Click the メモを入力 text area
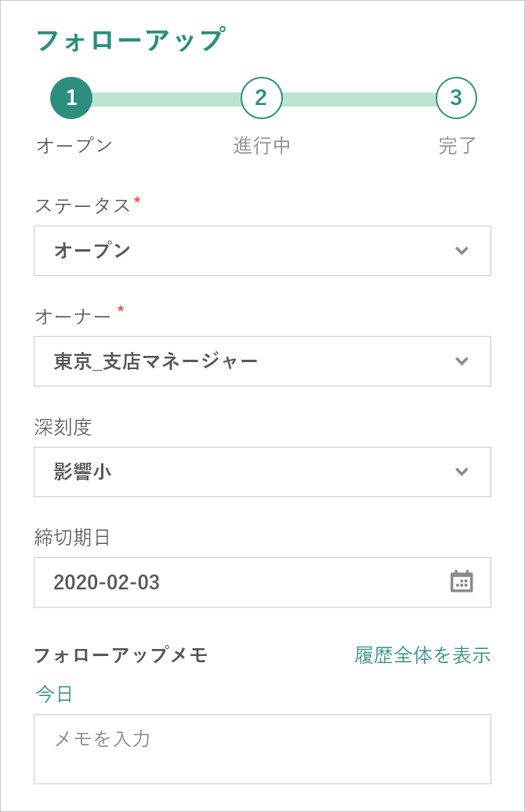 tap(262, 749)
